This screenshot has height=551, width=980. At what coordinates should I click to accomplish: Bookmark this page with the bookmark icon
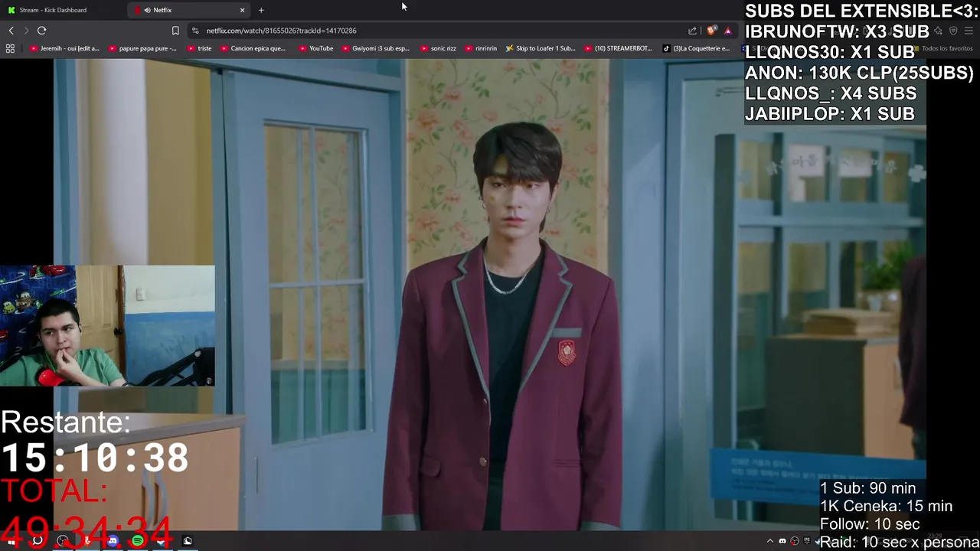[175, 31]
